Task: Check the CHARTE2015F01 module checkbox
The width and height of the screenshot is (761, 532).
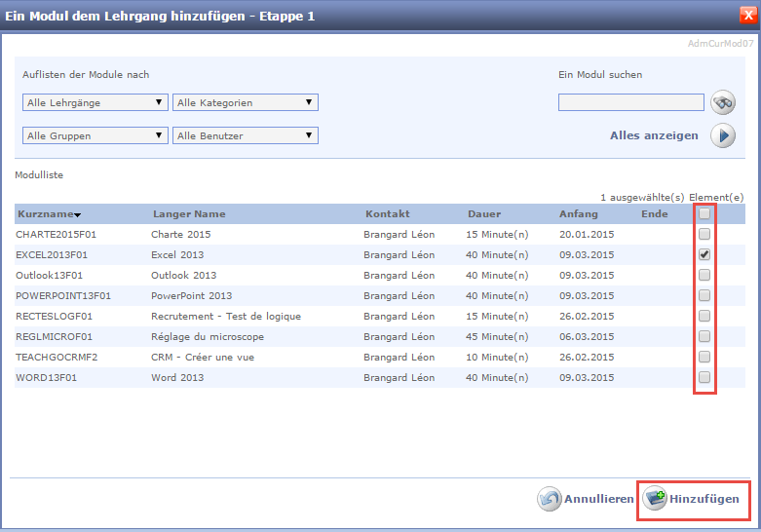Action: pyautogui.click(x=704, y=234)
